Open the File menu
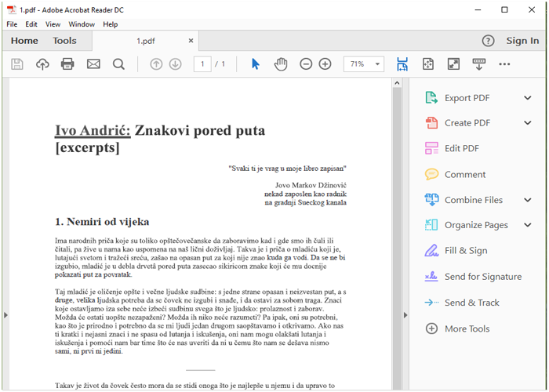 click(x=12, y=24)
